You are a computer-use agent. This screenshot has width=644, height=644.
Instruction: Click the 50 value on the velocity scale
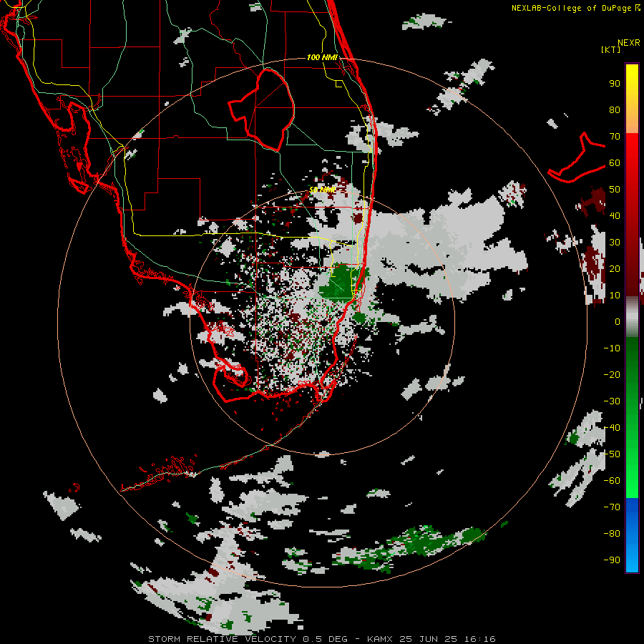[615, 190]
